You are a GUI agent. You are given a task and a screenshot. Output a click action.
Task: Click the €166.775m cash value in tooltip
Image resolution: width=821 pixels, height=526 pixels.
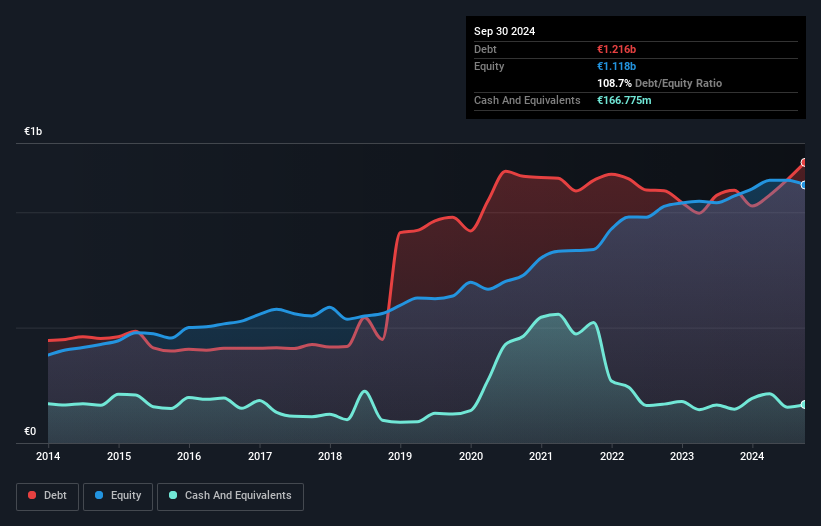point(624,100)
